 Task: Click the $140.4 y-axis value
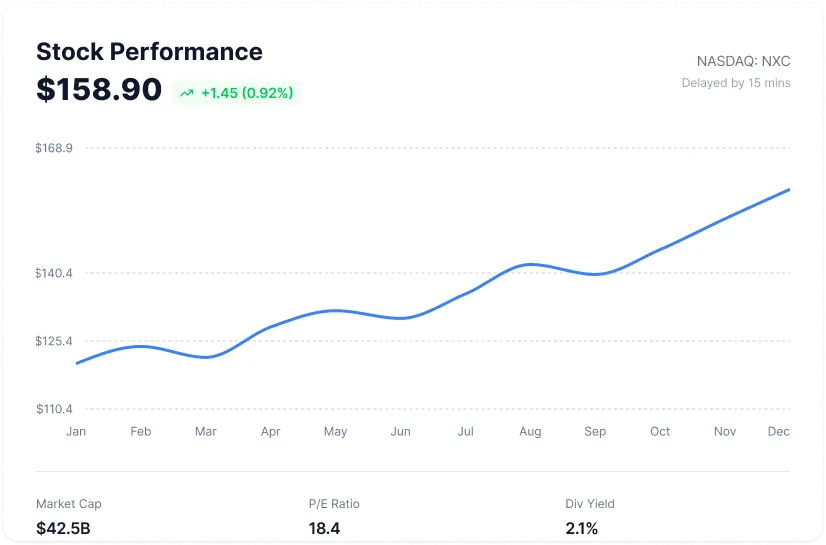[x=54, y=273]
